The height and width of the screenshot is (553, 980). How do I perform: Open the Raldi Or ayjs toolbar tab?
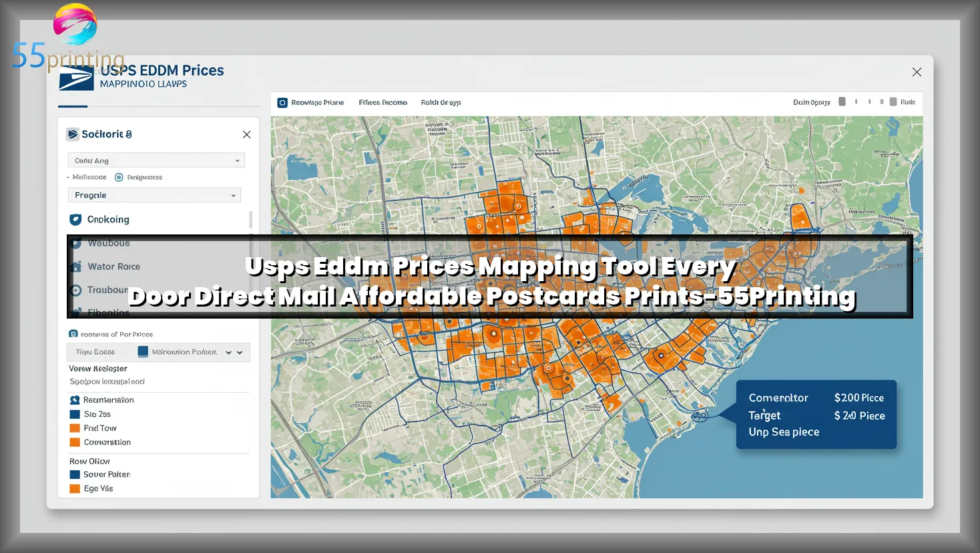(x=441, y=103)
